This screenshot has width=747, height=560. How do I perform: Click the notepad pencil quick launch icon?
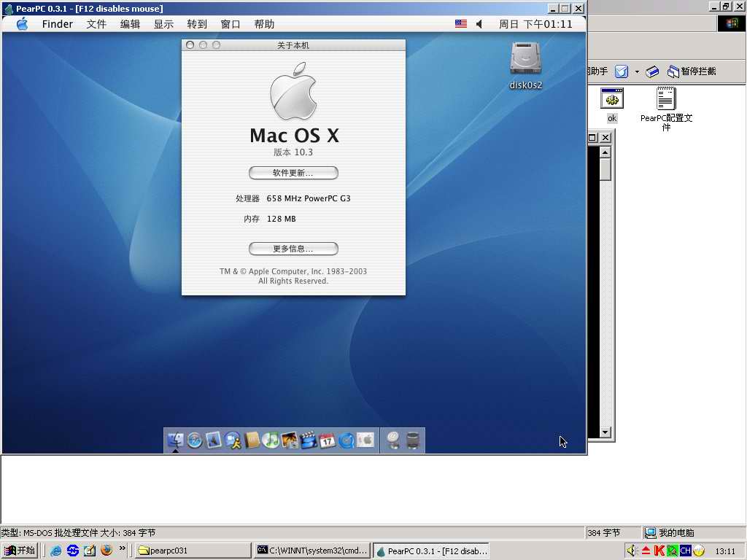[x=90, y=551]
